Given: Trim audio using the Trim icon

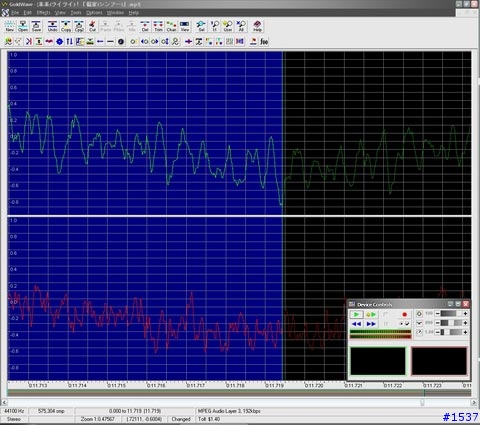Looking at the screenshot, I should [x=158, y=26].
